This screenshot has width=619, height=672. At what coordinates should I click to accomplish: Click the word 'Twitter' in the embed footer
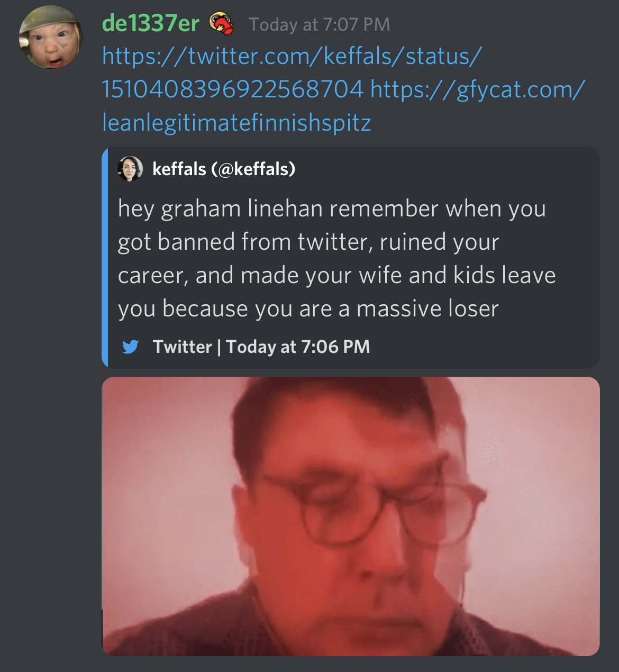click(182, 347)
